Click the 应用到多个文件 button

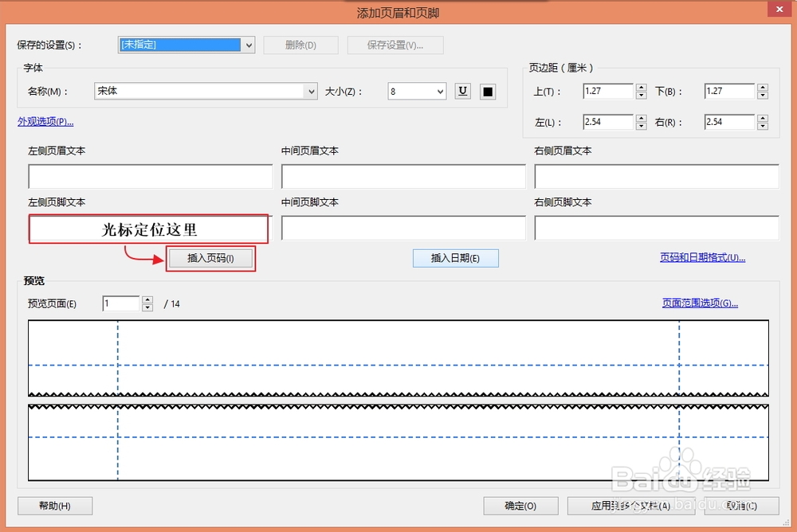(x=631, y=506)
